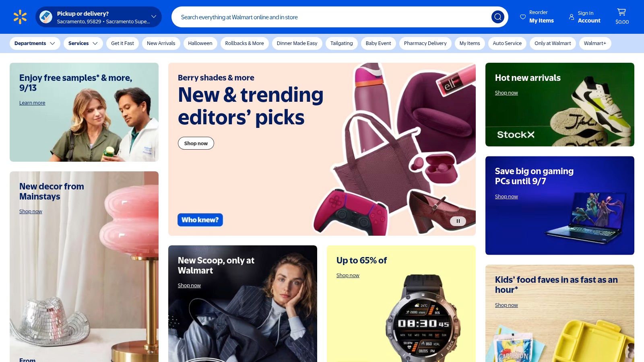Click Shop now under New Scoop banner
644x362 pixels.
(x=189, y=286)
